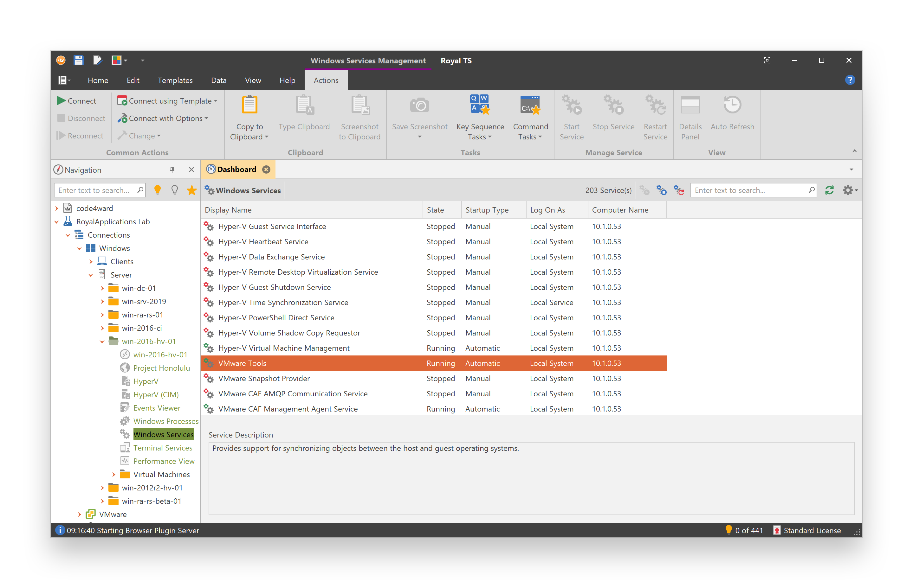Select Windows Processes in tree
Image resolution: width=913 pixels, height=588 pixels.
click(166, 422)
